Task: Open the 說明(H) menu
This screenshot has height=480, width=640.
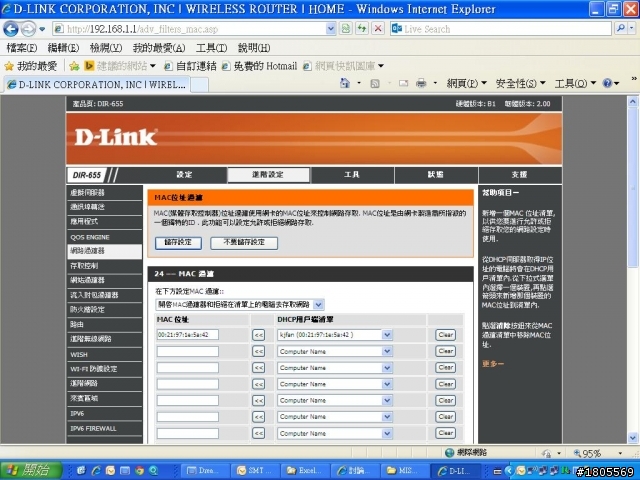Action: 254,48
